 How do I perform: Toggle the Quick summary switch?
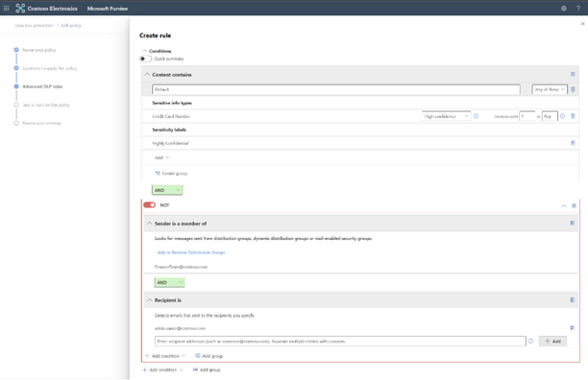(145, 59)
